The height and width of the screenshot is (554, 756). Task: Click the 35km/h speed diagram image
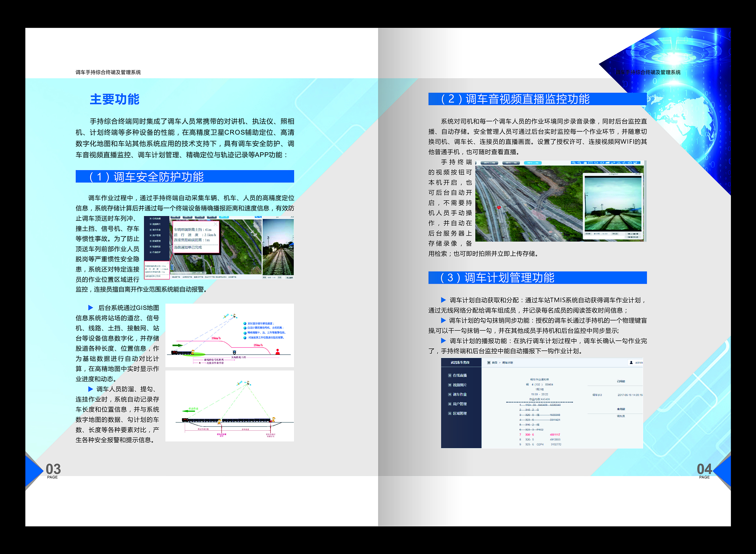click(x=229, y=335)
